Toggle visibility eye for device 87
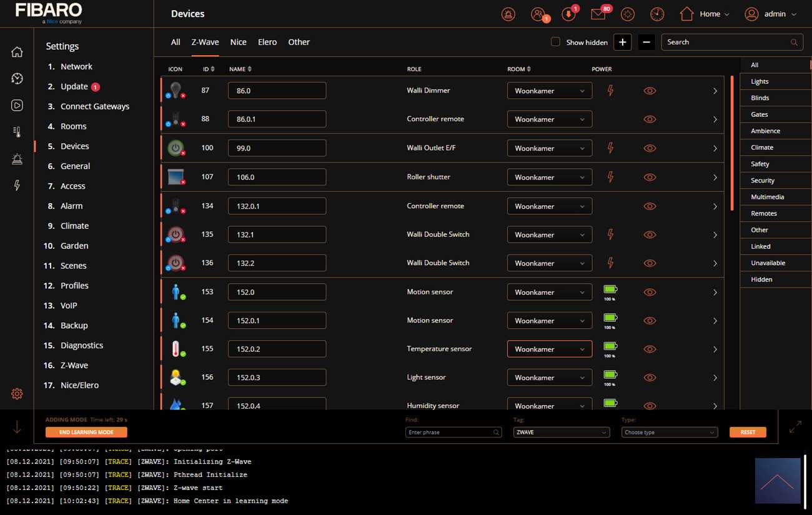The image size is (812, 515). click(x=650, y=91)
